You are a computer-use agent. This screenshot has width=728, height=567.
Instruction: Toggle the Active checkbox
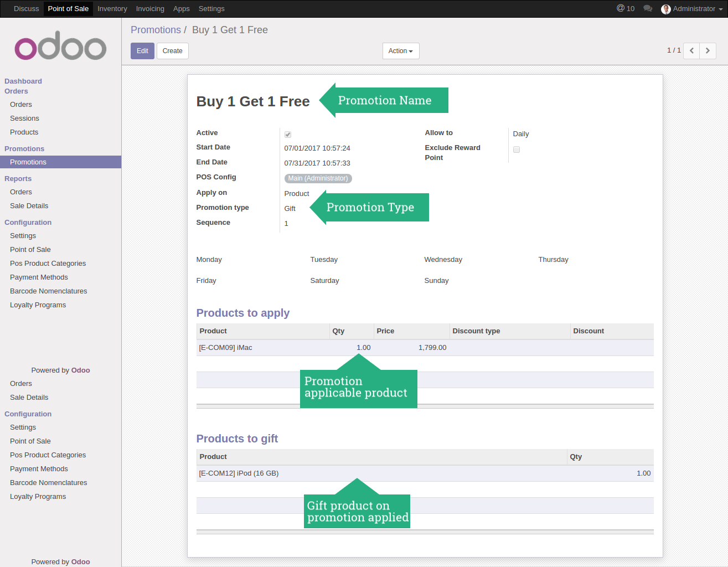pos(288,135)
